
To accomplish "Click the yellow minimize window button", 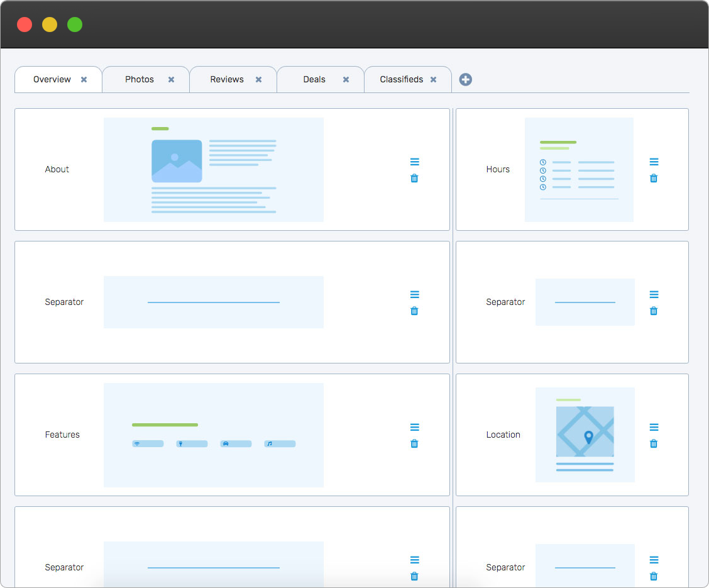I will pos(50,25).
